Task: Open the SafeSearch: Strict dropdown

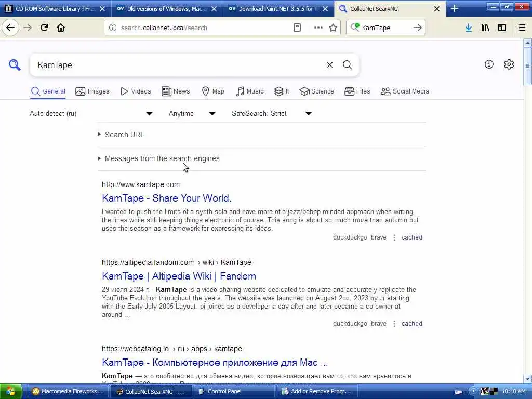Action: pyautogui.click(x=271, y=113)
